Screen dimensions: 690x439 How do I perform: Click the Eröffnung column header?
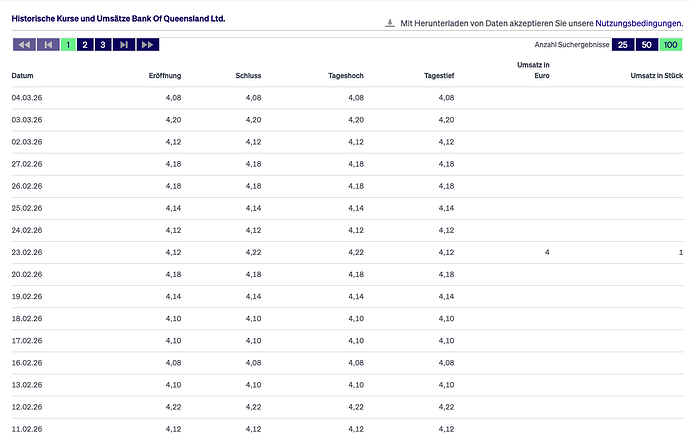(165, 76)
